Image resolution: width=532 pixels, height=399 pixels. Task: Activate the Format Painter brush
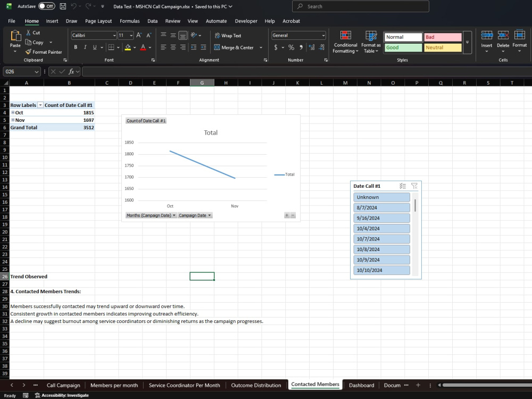coord(29,52)
